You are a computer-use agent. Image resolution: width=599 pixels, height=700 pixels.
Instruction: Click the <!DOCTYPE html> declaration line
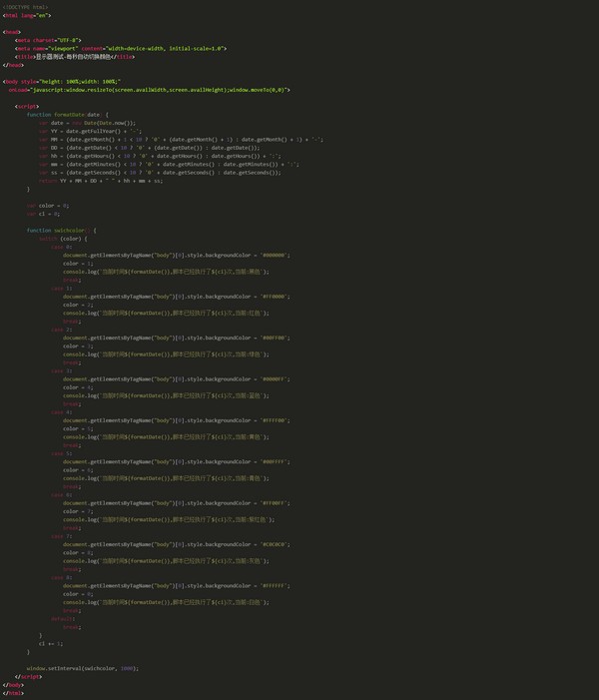tap(25, 7)
